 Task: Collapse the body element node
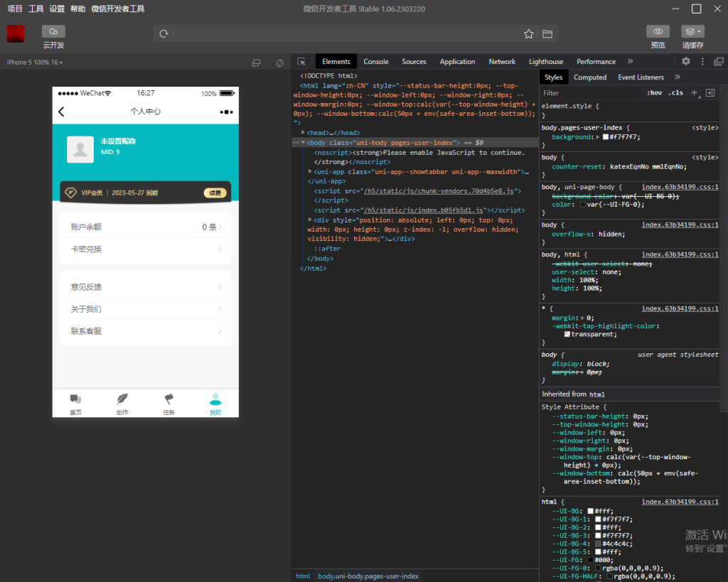point(303,143)
